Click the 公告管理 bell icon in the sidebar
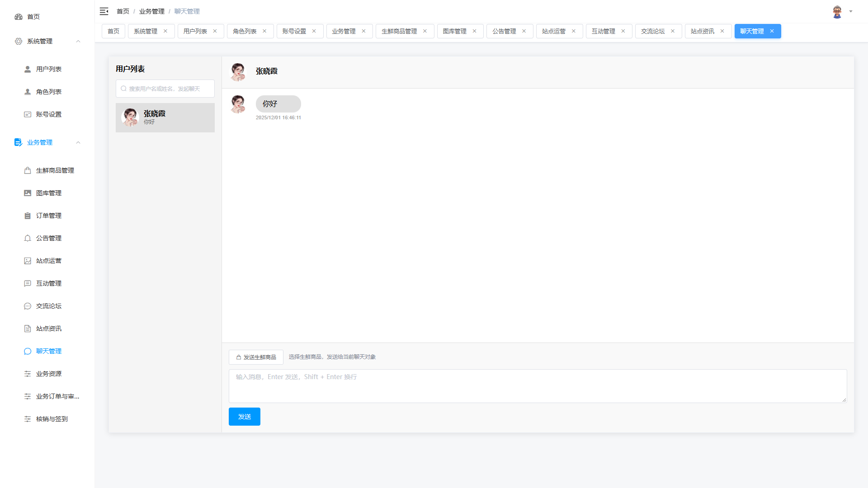 pyautogui.click(x=28, y=238)
